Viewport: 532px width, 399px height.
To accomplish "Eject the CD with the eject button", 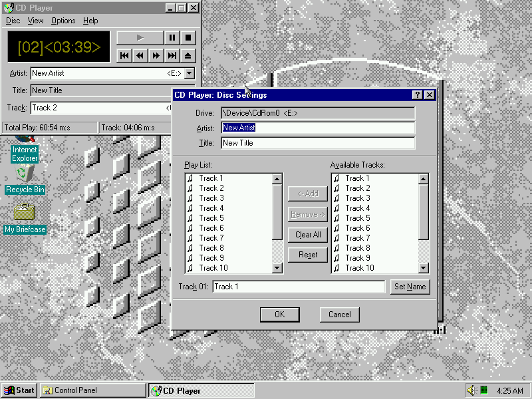I will 188,55.
